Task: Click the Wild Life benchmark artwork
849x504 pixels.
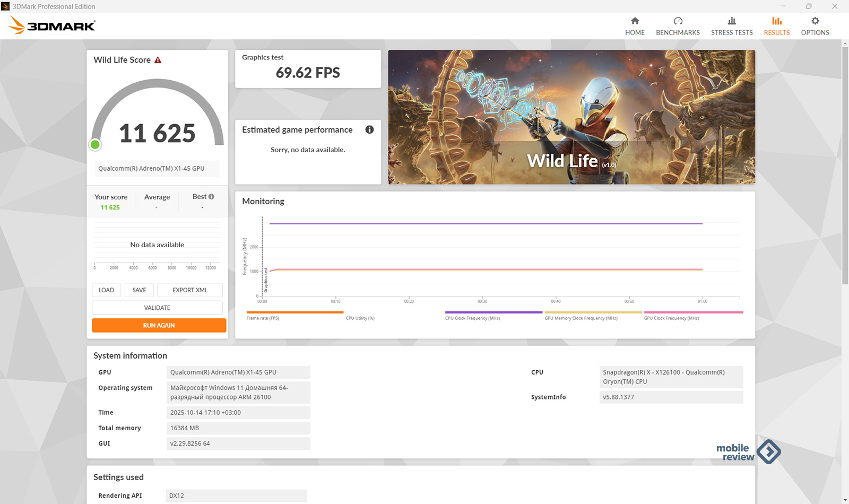Action: [571, 117]
